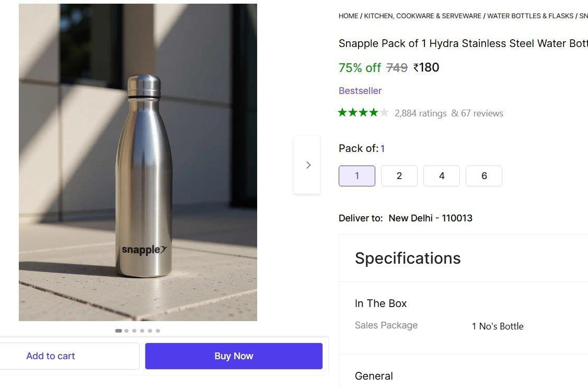Open Water Bottles & Flasks breadcrumb
The image size is (588, 389).
click(530, 16)
